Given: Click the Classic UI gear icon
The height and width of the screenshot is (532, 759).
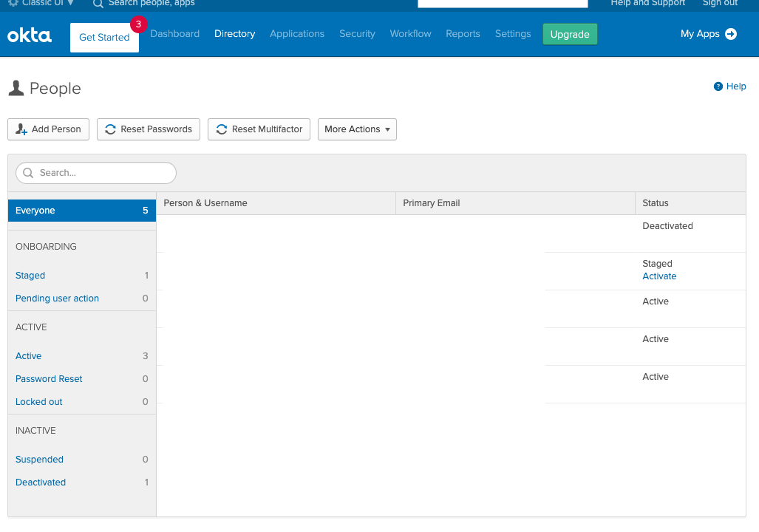Looking at the screenshot, I should (13, 2).
